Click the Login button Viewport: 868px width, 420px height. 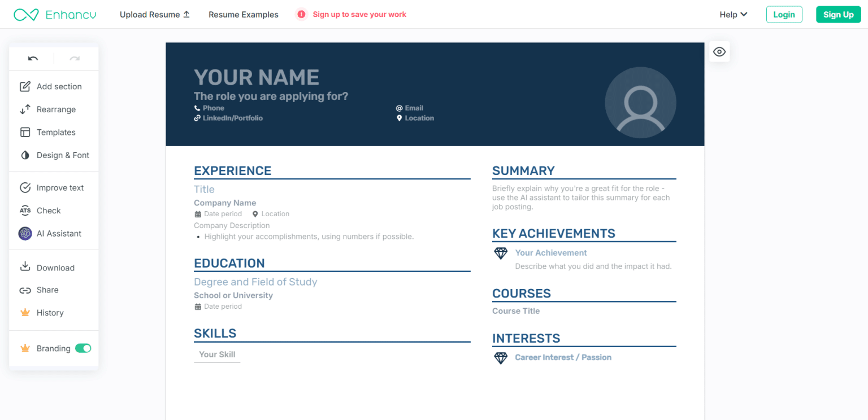784,14
